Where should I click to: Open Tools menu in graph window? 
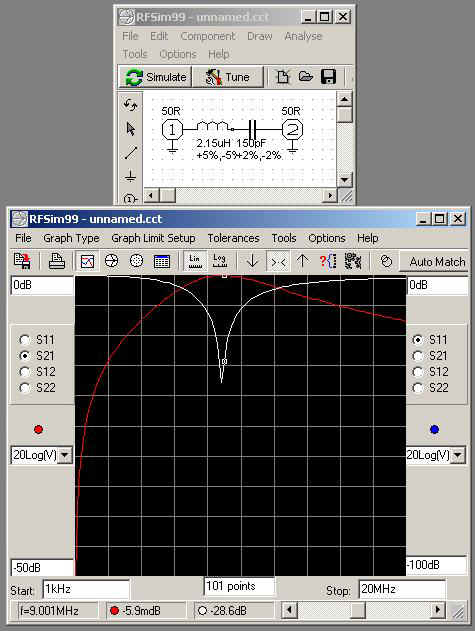tap(284, 238)
